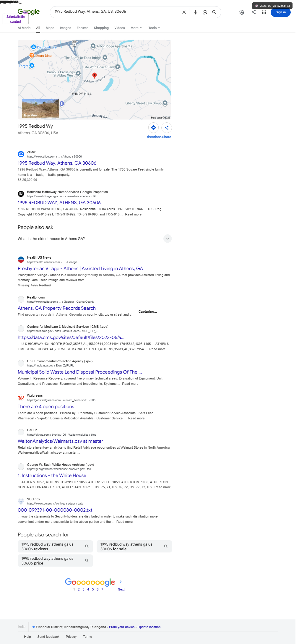Select the 'for sale' related search
The height and width of the screenshot is (644, 299).
[x=134, y=546]
